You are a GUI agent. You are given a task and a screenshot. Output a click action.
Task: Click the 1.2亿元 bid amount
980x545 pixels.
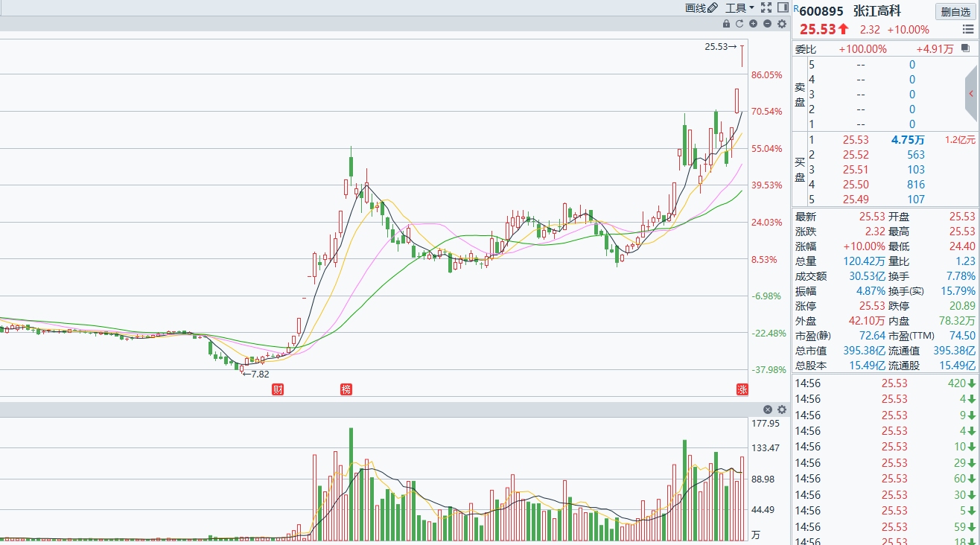tap(960, 140)
